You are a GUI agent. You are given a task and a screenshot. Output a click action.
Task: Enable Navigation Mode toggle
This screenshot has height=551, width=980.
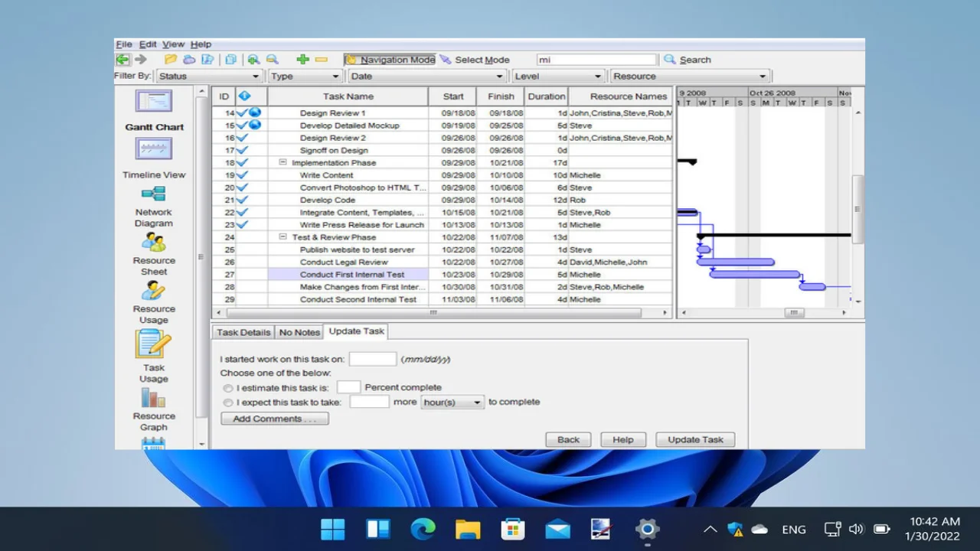pyautogui.click(x=390, y=60)
